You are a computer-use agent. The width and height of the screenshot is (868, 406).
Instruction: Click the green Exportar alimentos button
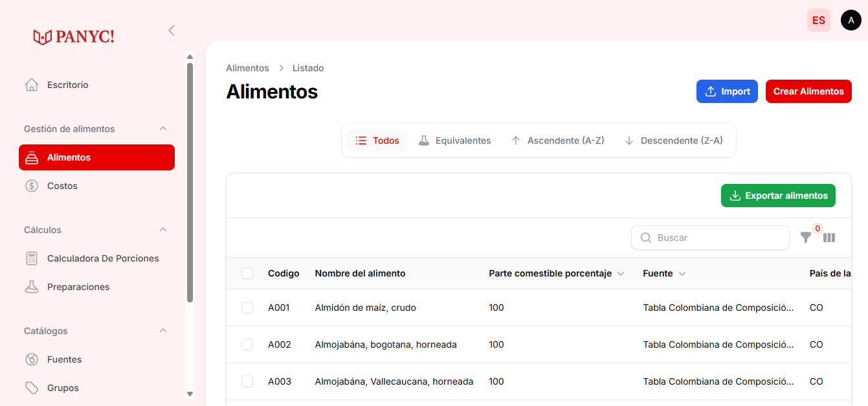[x=778, y=196]
